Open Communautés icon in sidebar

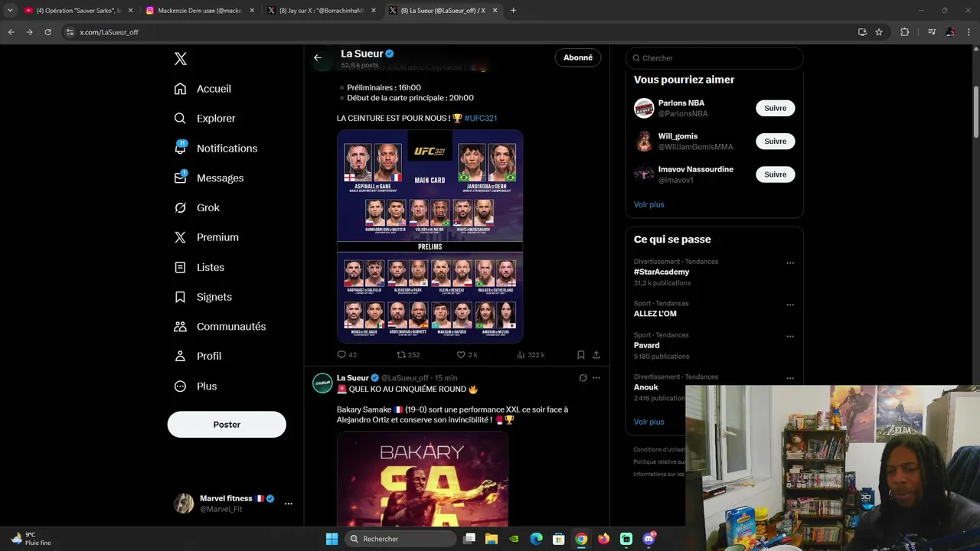pos(180,327)
